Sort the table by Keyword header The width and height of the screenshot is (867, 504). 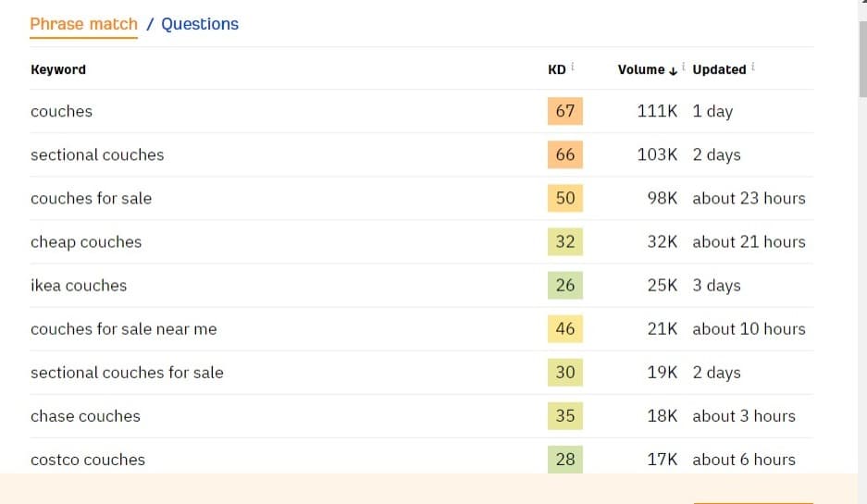point(58,69)
